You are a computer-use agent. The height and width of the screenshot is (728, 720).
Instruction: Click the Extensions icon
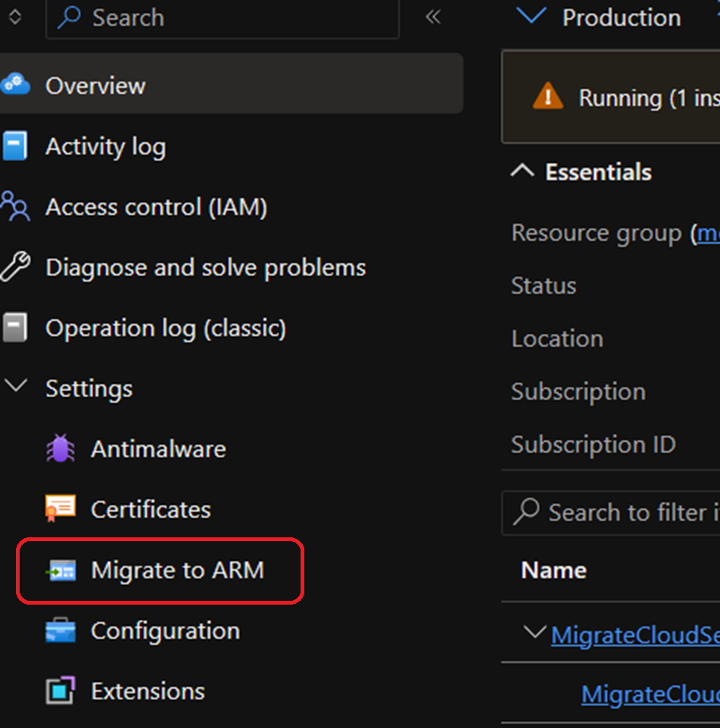61,691
